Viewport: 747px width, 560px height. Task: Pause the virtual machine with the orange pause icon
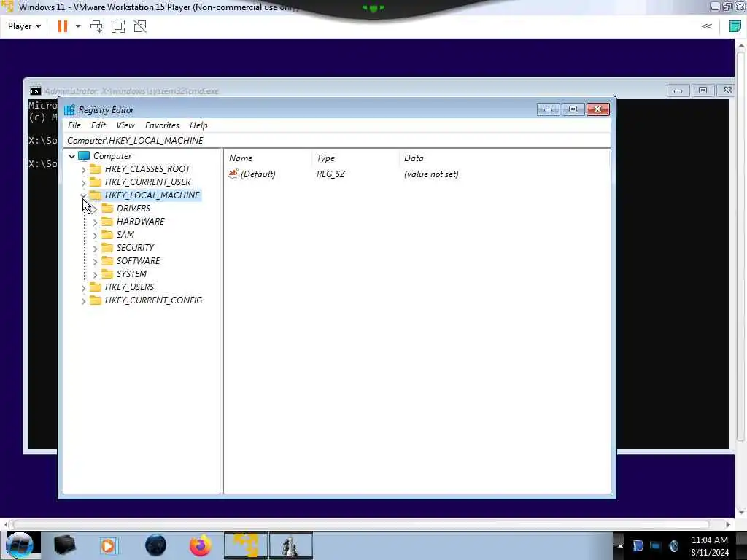coord(63,26)
